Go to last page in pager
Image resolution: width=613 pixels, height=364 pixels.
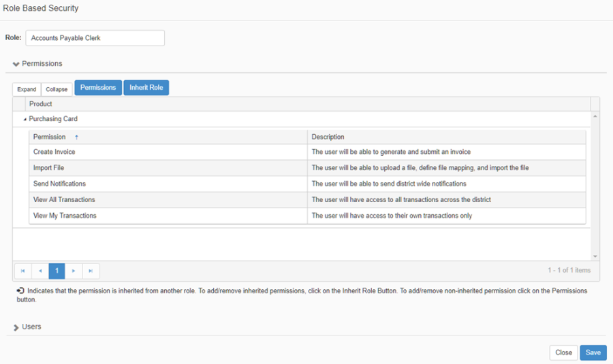(91, 271)
